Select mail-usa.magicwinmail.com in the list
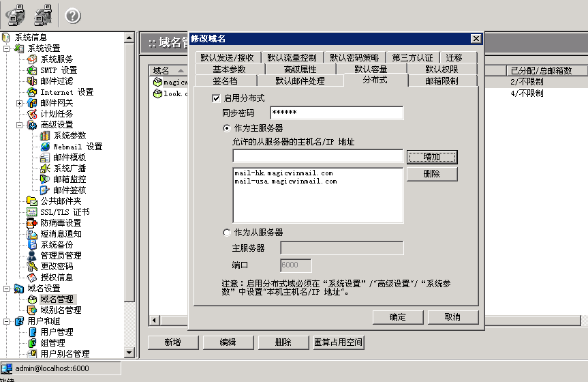The height and width of the screenshot is (382, 588). click(x=285, y=181)
